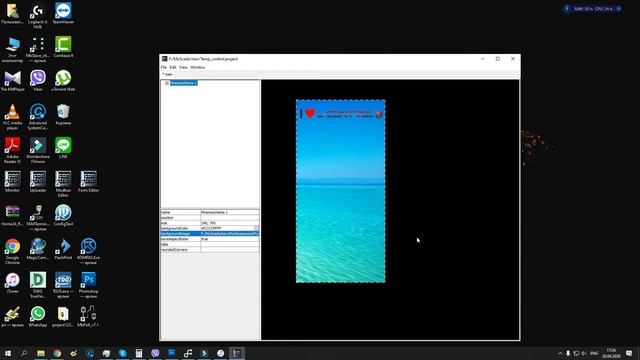Edit the name property value
This screenshot has height=360, width=640.
229,212
